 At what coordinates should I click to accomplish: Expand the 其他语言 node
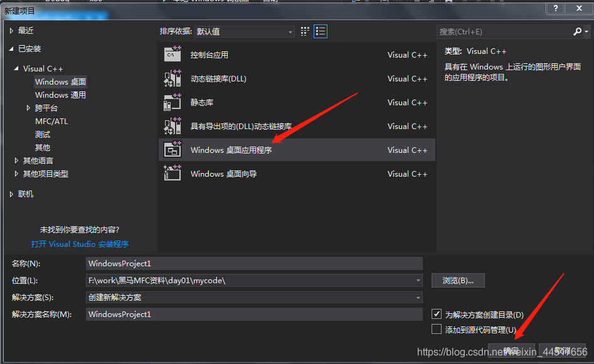(x=16, y=160)
